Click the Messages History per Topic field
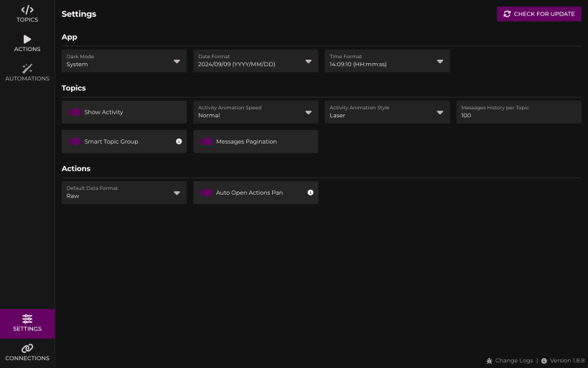Image resolution: width=588 pixels, height=368 pixels. coord(519,112)
